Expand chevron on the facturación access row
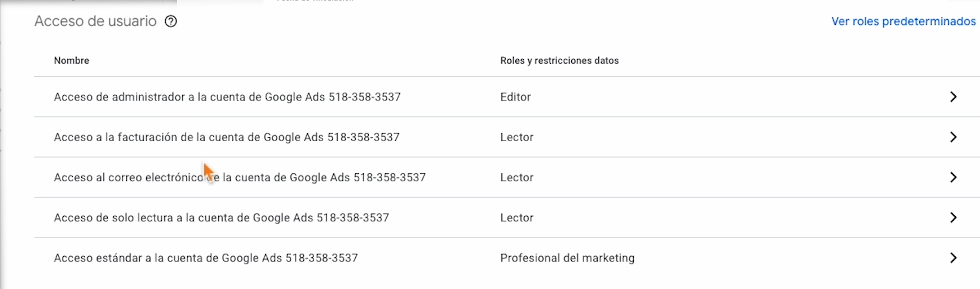The height and width of the screenshot is (289, 980). (x=953, y=137)
